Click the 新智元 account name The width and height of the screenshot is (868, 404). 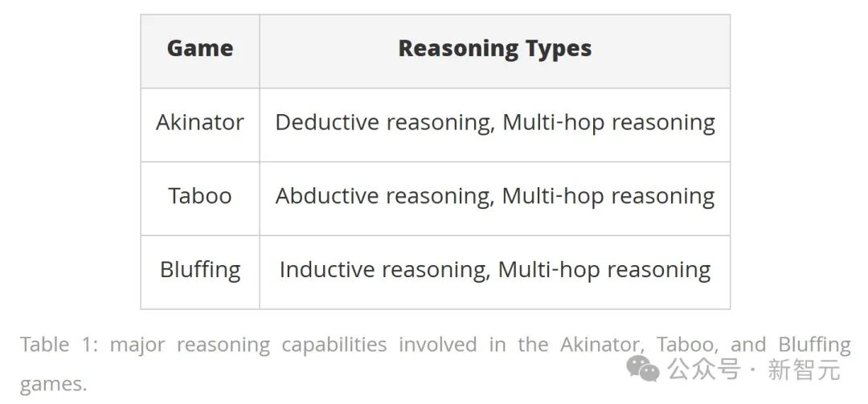tap(804, 369)
